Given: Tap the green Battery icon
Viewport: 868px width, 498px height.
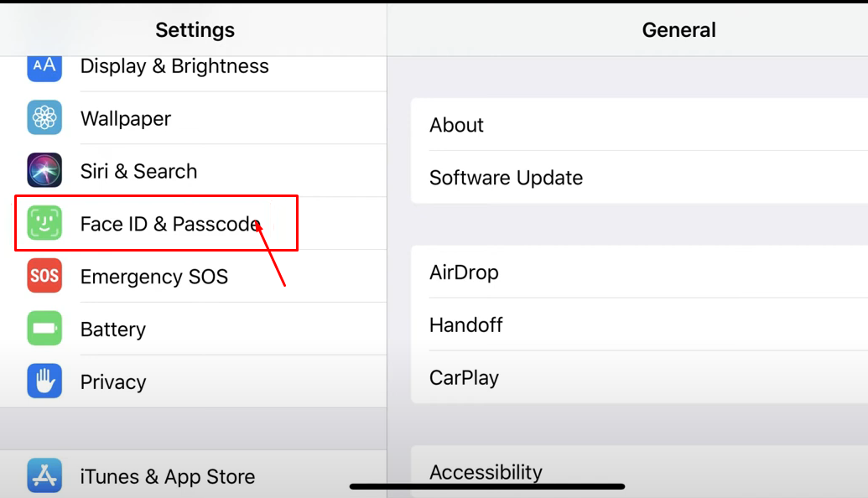Looking at the screenshot, I should tap(44, 328).
